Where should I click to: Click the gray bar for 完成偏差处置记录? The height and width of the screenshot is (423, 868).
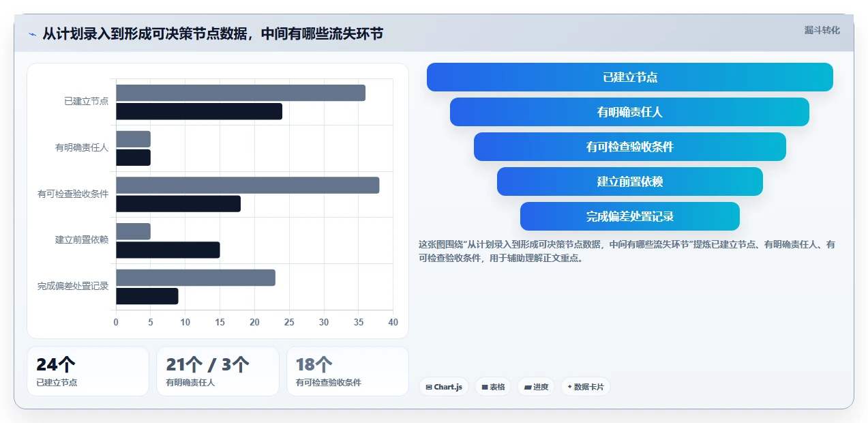click(x=196, y=278)
